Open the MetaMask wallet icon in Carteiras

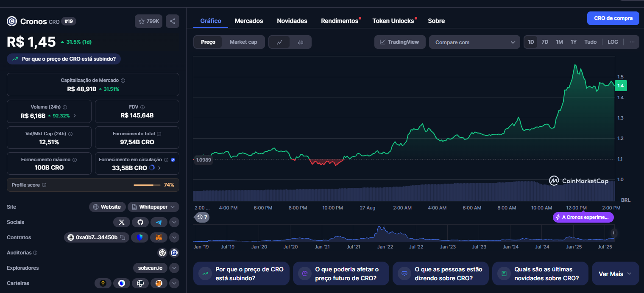tap(159, 283)
